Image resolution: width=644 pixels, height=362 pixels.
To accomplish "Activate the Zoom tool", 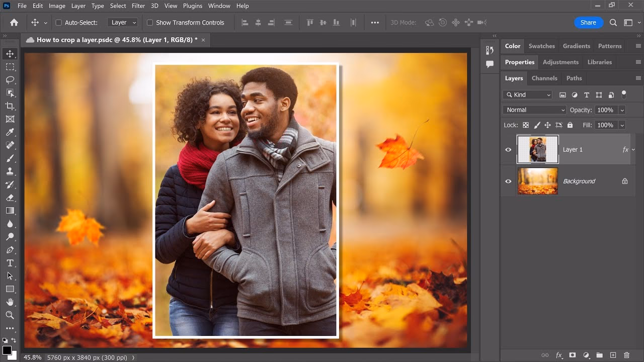I will click(x=10, y=315).
